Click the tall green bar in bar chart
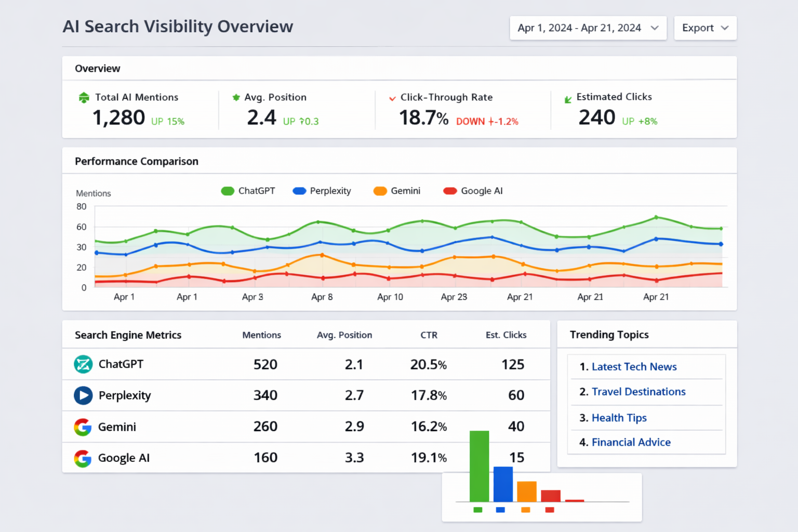This screenshot has width=798, height=532. coord(479,466)
